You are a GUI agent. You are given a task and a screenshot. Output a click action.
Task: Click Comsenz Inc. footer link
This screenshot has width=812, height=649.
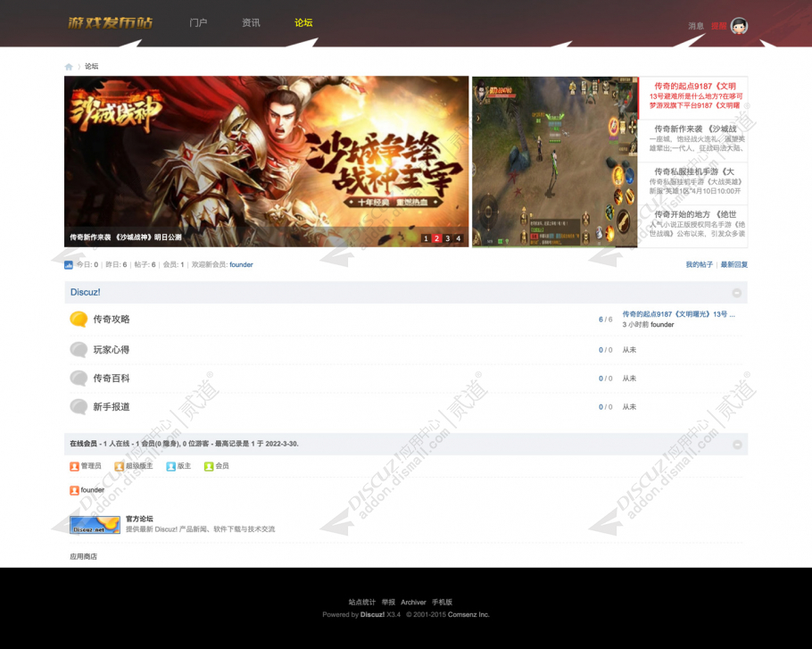(x=468, y=615)
